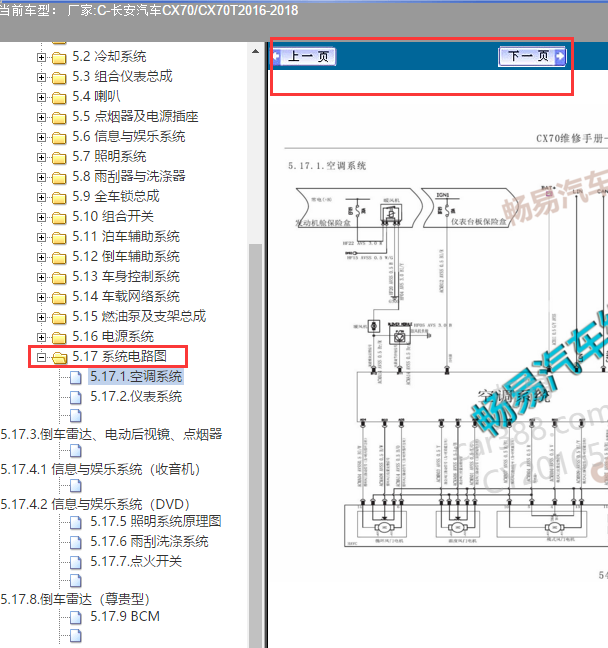Click the page icon for 5.17.1.空调系统
Image resolution: width=608 pixels, height=648 pixels.
click(76, 377)
